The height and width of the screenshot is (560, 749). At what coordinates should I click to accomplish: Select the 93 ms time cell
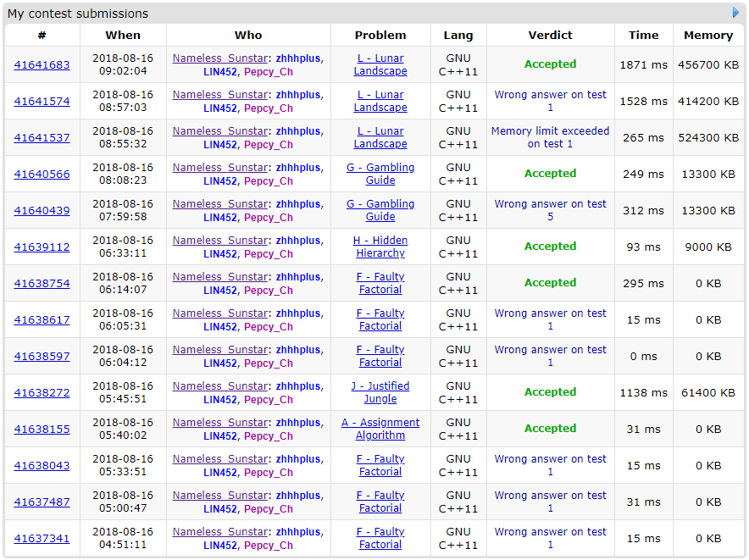click(643, 247)
